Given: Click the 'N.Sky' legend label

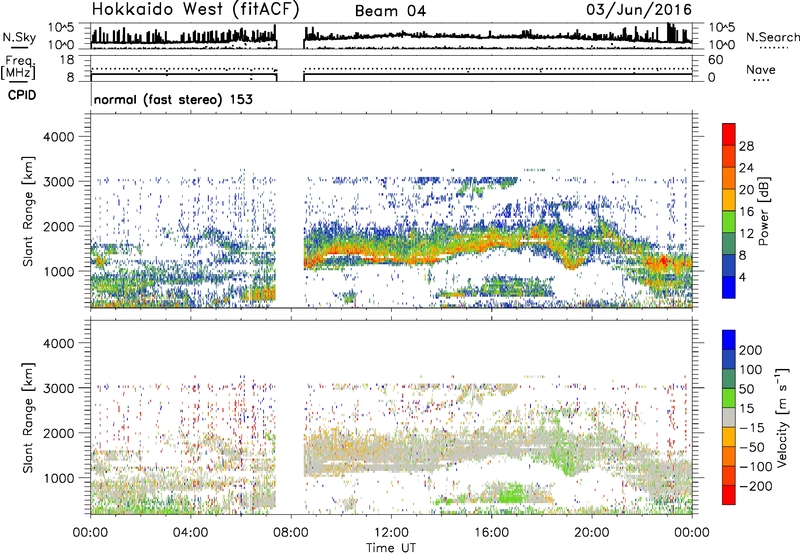Looking at the screenshot, I should pos(19,37).
